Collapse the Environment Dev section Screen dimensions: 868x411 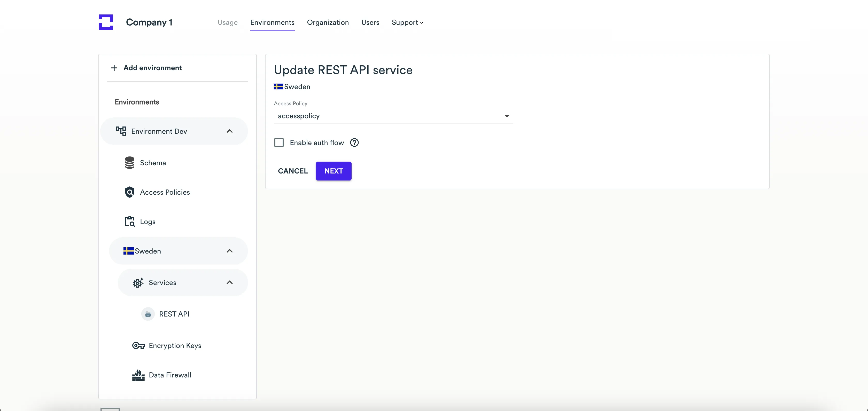pyautogui.click(x=229, y=131)
